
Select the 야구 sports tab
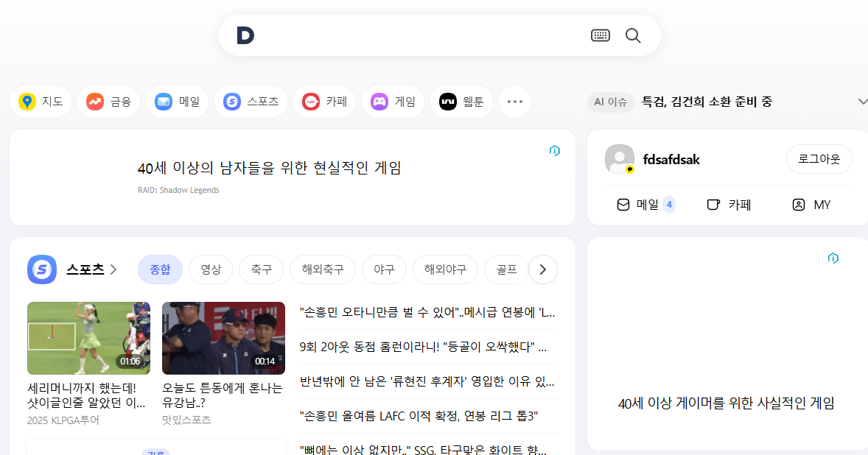[384, 269]
